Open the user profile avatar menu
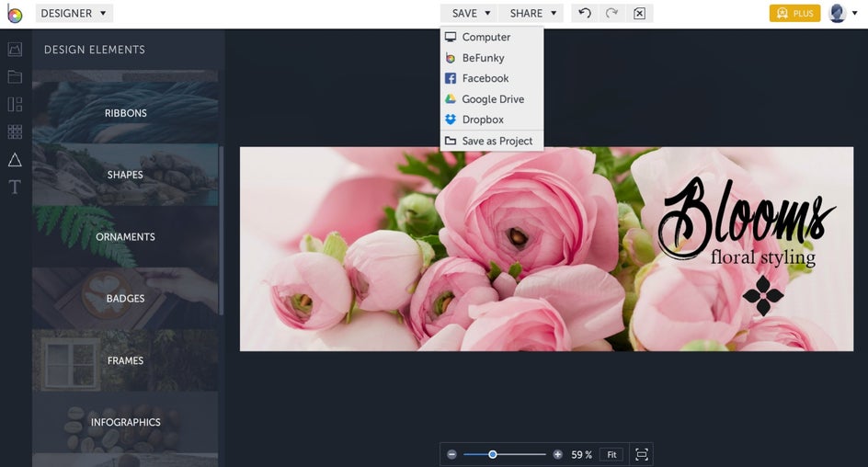This screenshot has height=467, width=868. coord(838,14)
